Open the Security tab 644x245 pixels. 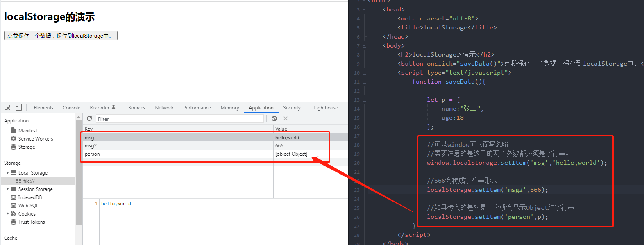coord(292,108)
